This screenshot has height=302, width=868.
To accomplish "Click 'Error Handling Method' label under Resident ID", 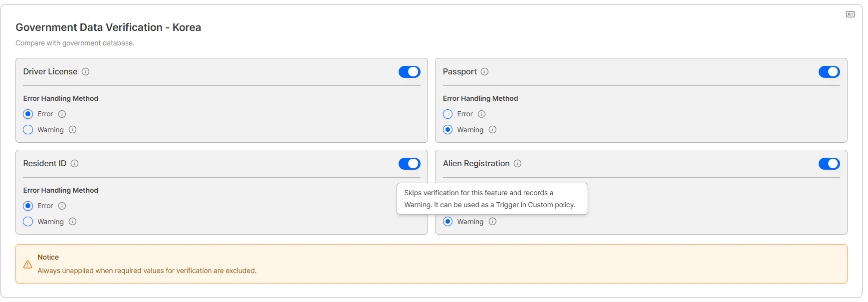I will [x=61, y=191].
